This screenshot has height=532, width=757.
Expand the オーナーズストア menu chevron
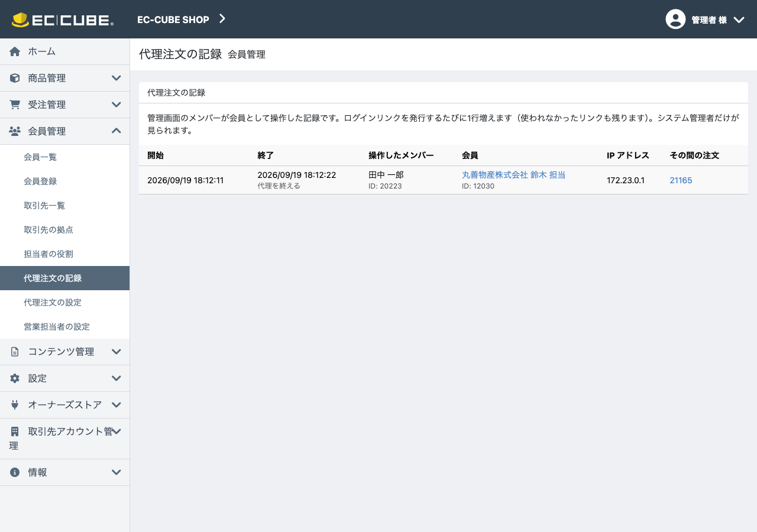[x=117, y=405]
